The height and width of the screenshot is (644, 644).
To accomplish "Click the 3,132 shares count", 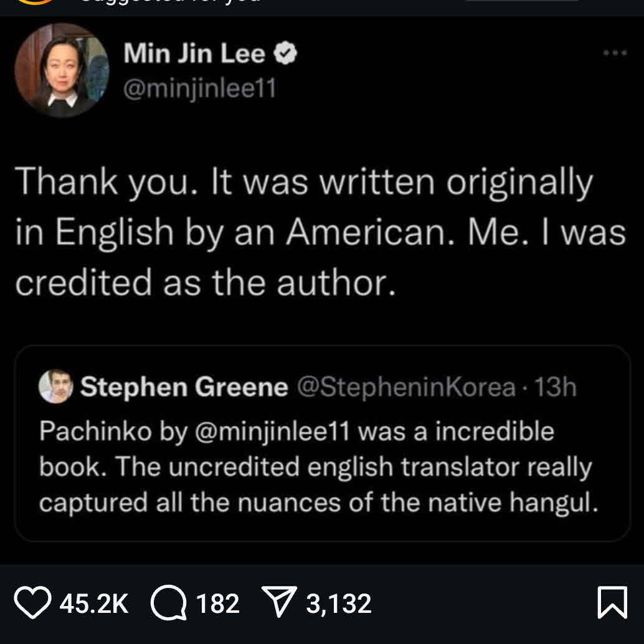I will tap(338, 604).
